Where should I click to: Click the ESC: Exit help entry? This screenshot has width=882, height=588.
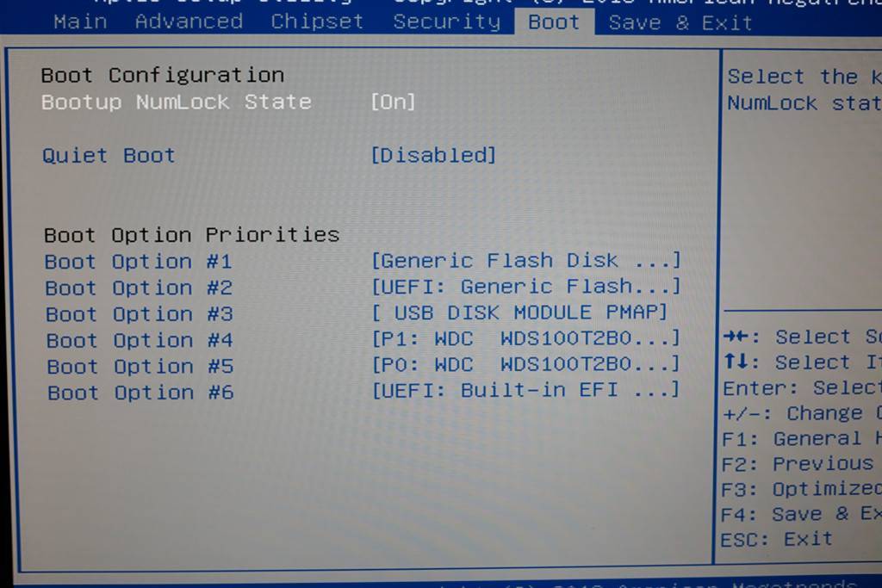pyautogui.click(x=776, y=539)
